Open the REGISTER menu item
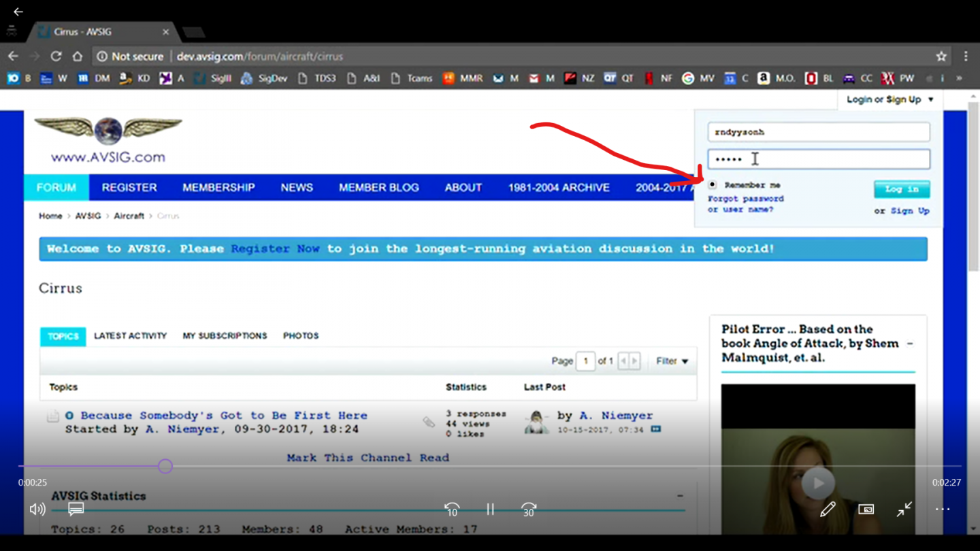The image size is (980, 551). coord(129,188)
